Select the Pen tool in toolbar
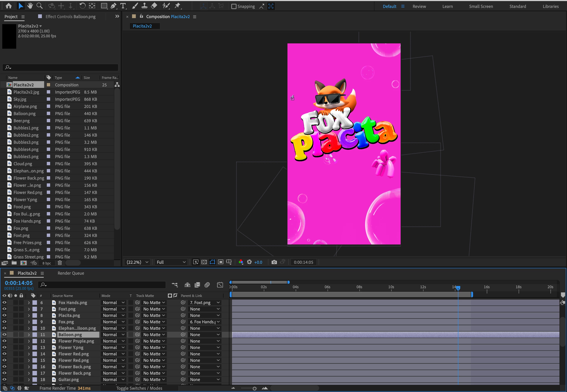The image size is (567, 392). tap(113, 6)
